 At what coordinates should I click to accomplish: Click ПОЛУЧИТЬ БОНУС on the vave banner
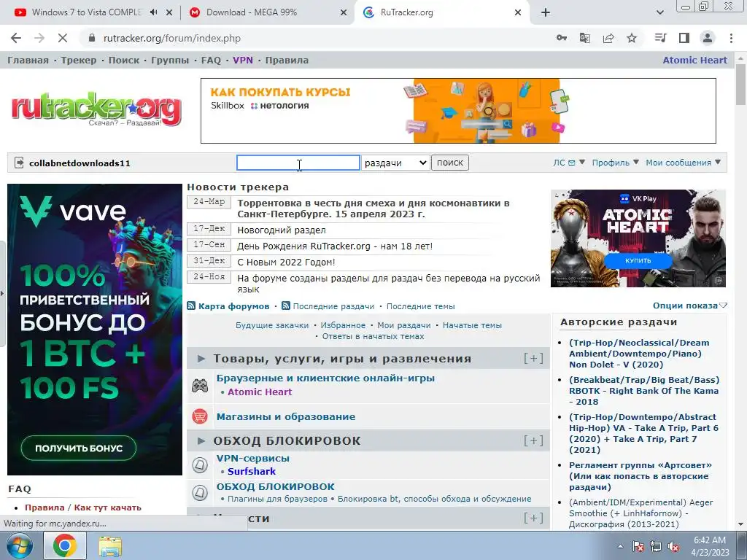pyautogui.click(x=79, y=448)
